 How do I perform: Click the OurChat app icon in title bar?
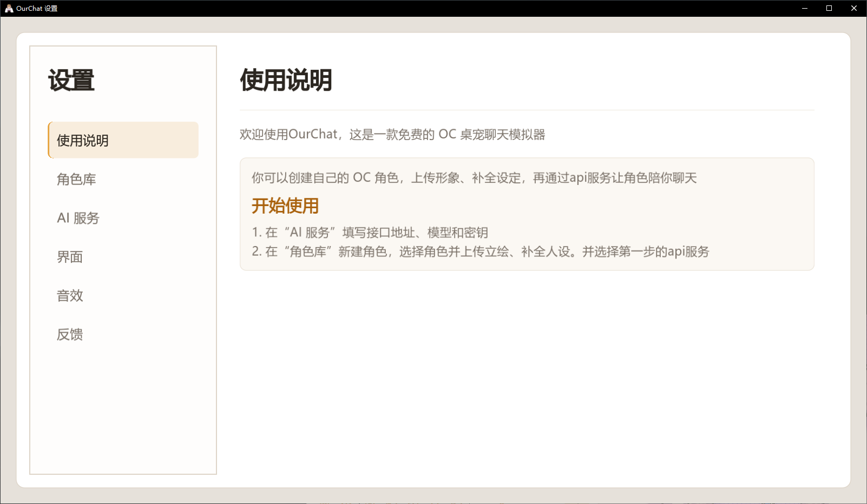(x=9, y=8)
